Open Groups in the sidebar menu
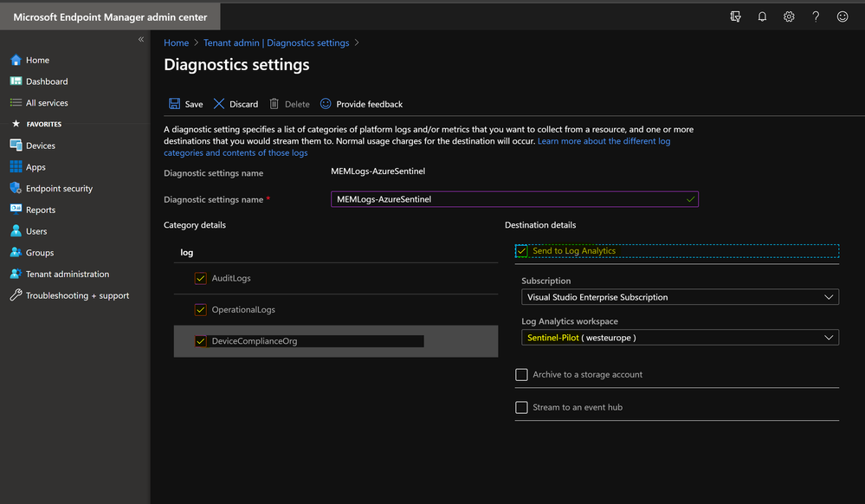 (40, 253)
